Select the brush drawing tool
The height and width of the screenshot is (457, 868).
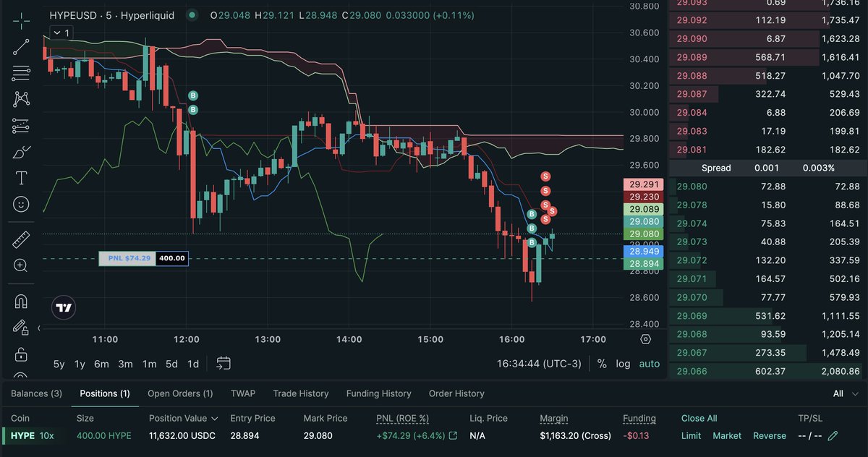click(21, 152)
